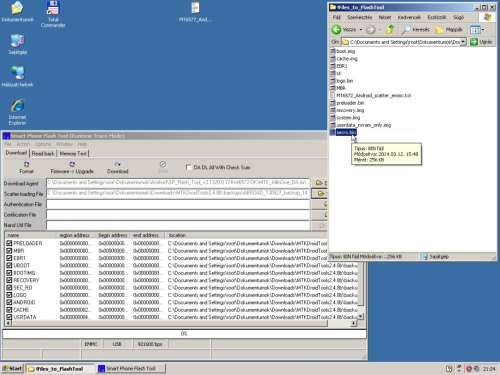
Task: Select the Total Commander desktop icon
Action: 53,14
